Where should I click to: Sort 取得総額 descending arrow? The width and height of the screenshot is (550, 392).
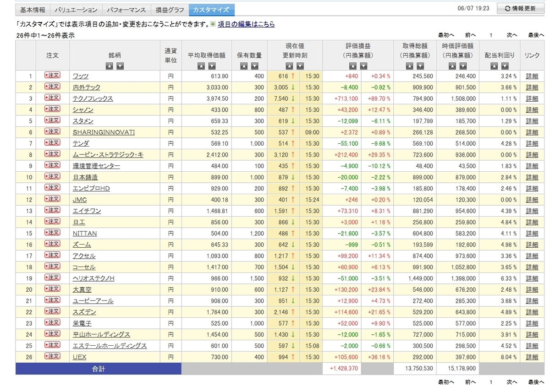pos(420,66)
